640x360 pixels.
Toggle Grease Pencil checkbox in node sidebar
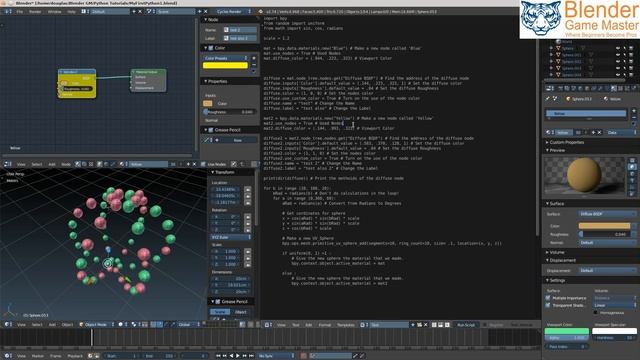[211, 130]
